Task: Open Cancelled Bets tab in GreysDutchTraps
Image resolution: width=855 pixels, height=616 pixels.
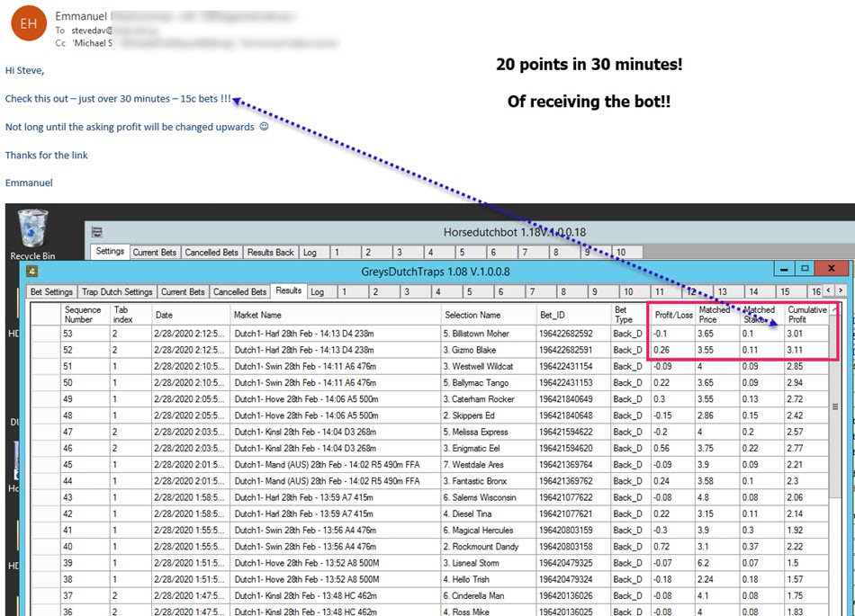Action: (x=240, y=291)
